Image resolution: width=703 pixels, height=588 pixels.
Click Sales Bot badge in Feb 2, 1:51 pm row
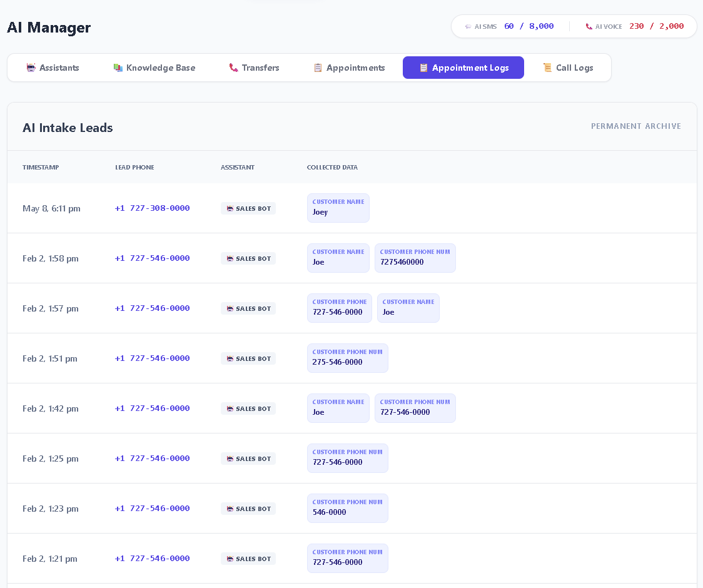(248, 359)
